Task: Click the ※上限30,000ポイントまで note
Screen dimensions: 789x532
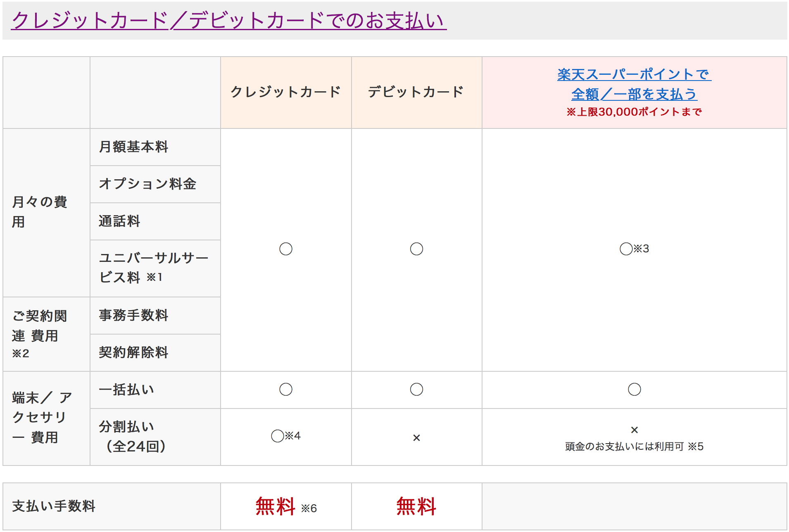Action: pyautogui.click(x=634, y=112)
